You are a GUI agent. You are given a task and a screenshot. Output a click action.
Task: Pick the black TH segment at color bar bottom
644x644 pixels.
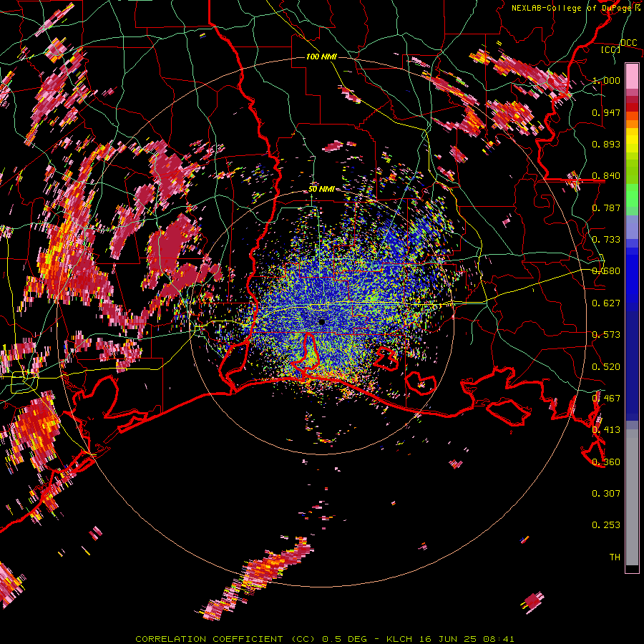click(632, 568)
